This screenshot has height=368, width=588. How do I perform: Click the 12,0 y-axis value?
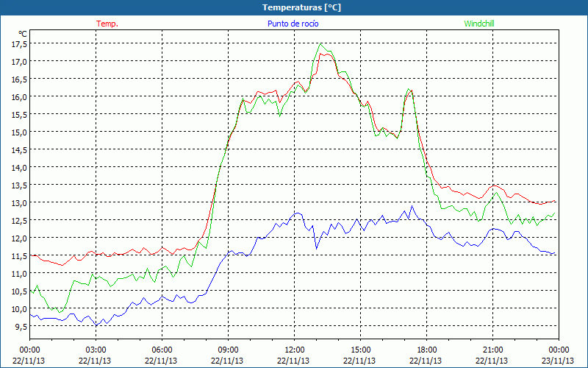pyautogui.click(x=20, y=238)
